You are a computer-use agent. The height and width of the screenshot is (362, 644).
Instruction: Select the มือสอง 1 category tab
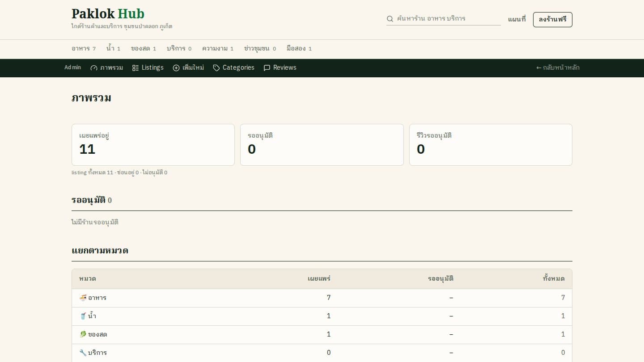tap(299, 49)
